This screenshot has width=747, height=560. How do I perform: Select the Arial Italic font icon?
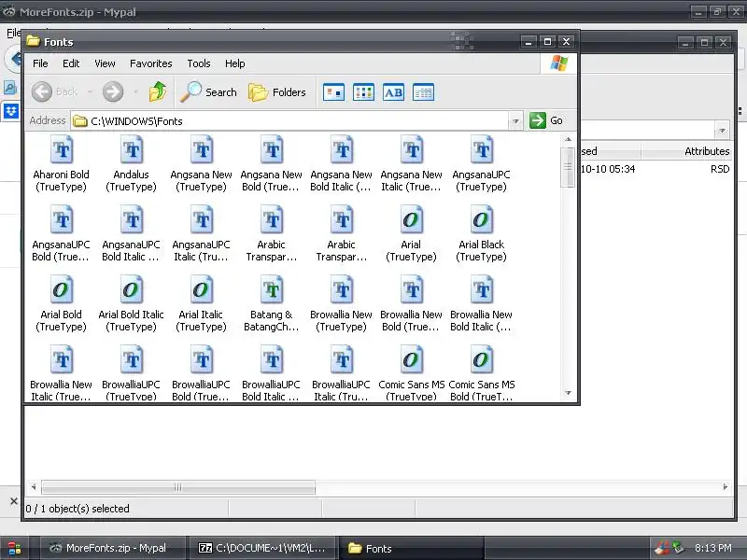click(x=202, y=289)
